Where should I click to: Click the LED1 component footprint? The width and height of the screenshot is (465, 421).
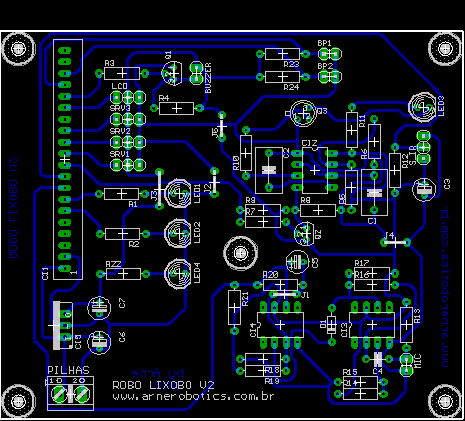pos(179,194)
